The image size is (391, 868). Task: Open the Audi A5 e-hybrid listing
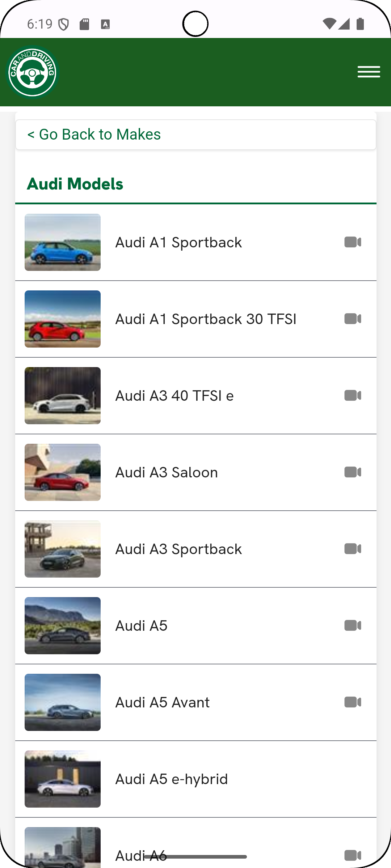(x=172, y=779)
